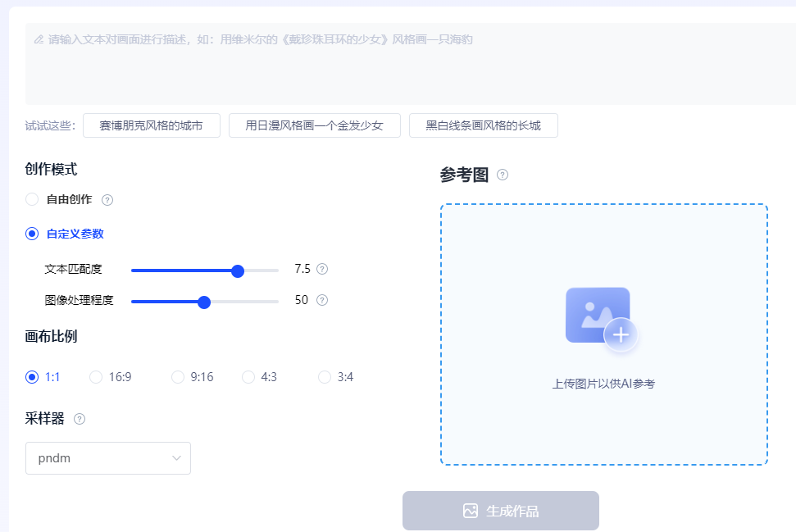Click in the prompt text description field
Viewport: 796px width, 532px height.
coord(410,64)
